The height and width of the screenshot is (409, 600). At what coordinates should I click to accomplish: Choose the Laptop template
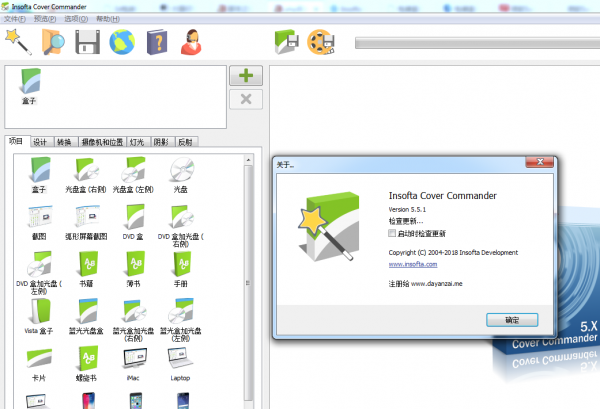181,364
